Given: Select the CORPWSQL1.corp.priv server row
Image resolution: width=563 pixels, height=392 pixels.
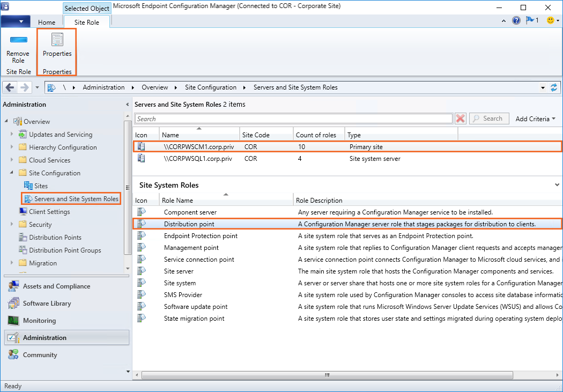Looking at the screenshot, I should point(197,159).
